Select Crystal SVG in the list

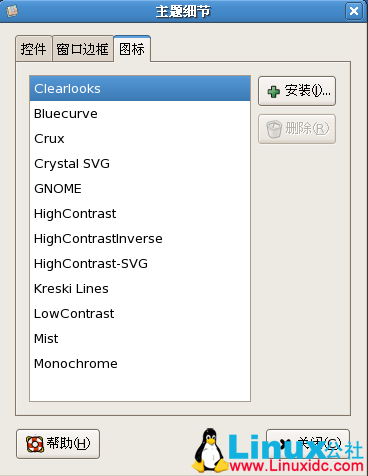[x=140, y=164]
